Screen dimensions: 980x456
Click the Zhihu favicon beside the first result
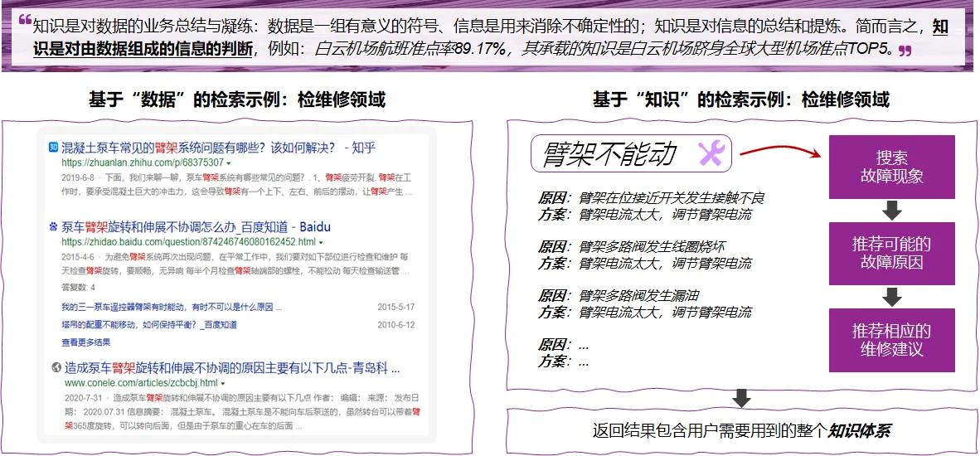[x=53, y=148]
